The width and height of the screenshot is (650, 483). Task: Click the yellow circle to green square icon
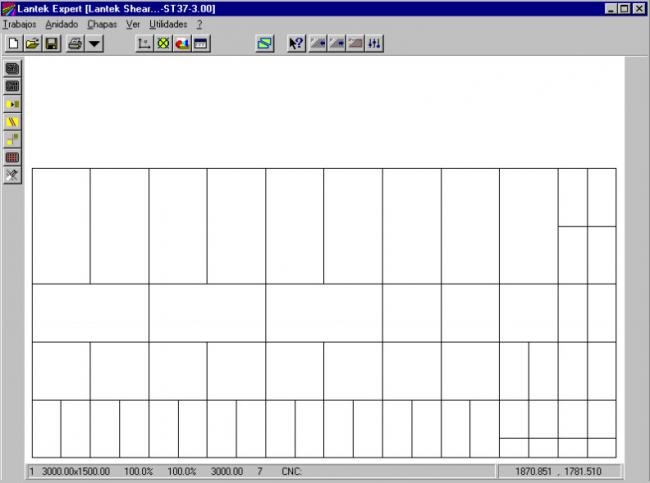12,104
